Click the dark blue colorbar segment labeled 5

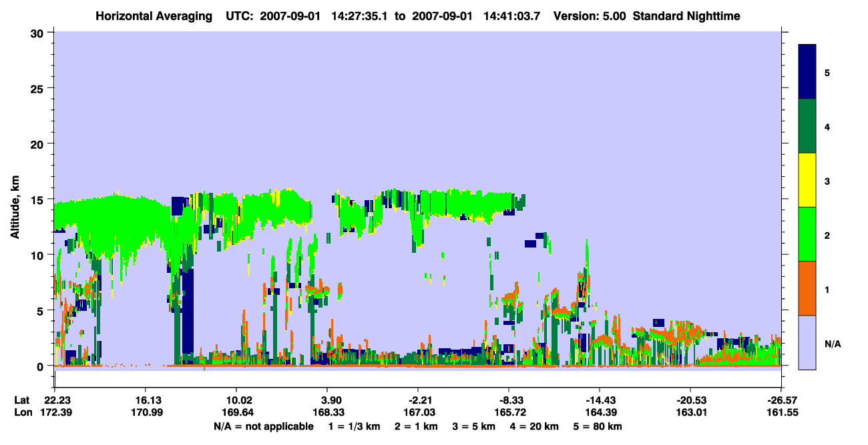(807, 72)
